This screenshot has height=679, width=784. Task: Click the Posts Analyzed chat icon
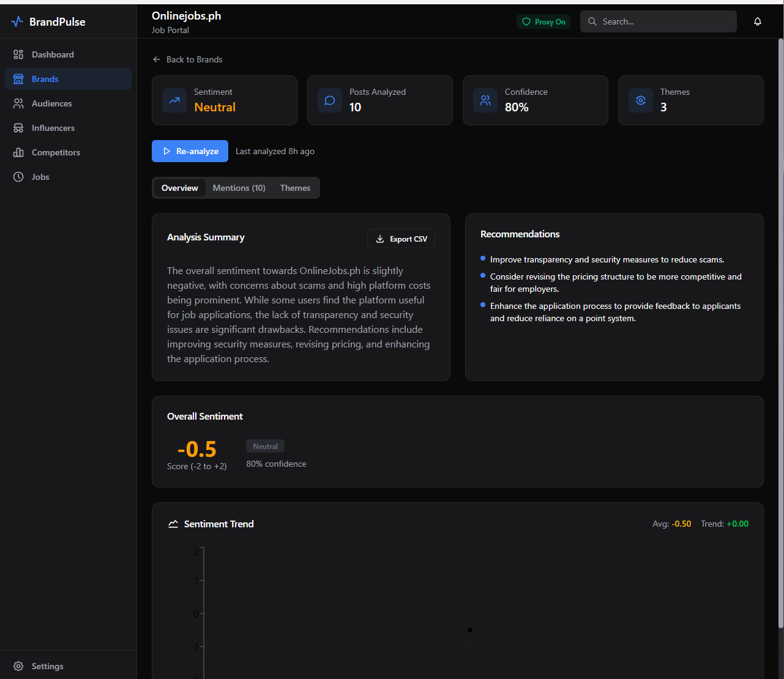pos(330,100)
